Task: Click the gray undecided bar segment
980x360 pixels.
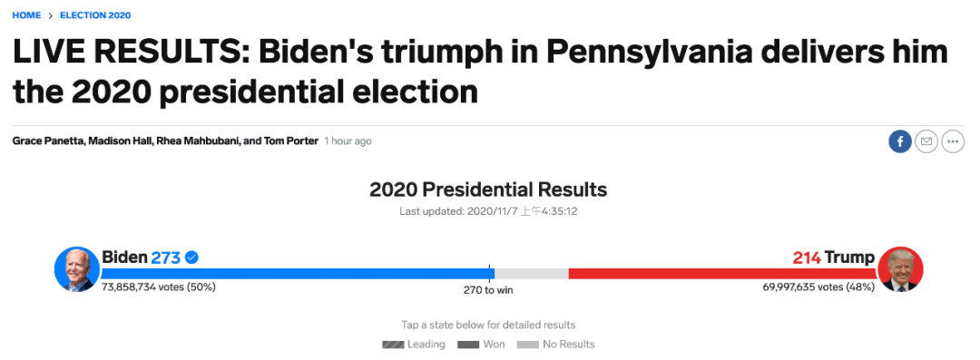Action: click(532, 274)
